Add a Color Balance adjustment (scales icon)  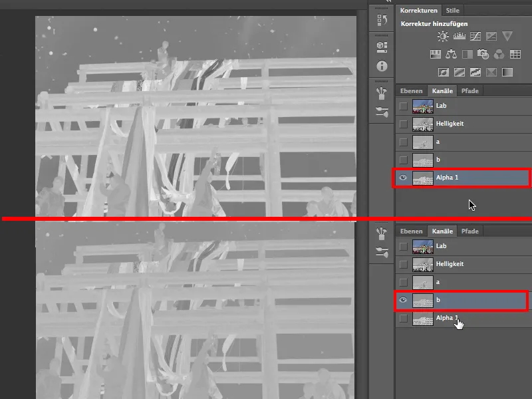pyautogui.click(x=452, y=54)
